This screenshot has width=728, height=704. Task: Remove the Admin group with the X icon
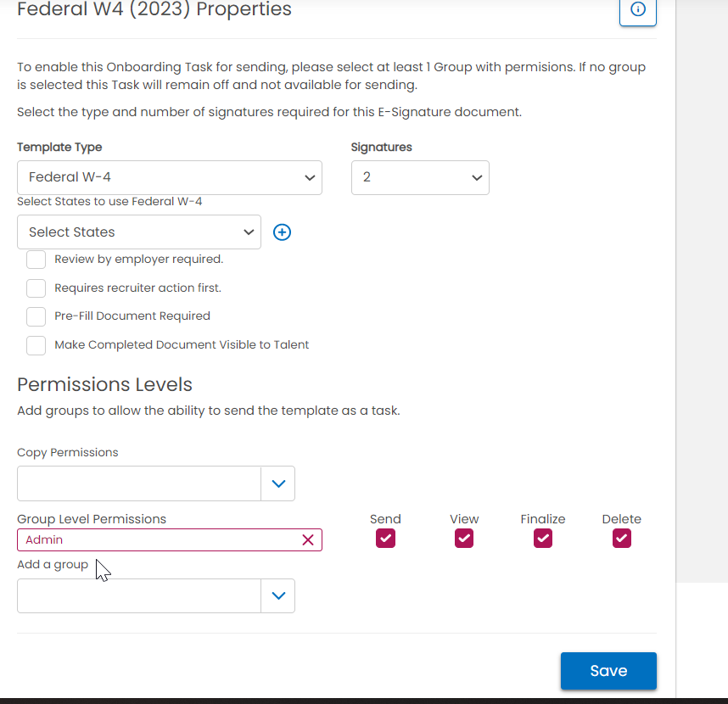(308, 540)
